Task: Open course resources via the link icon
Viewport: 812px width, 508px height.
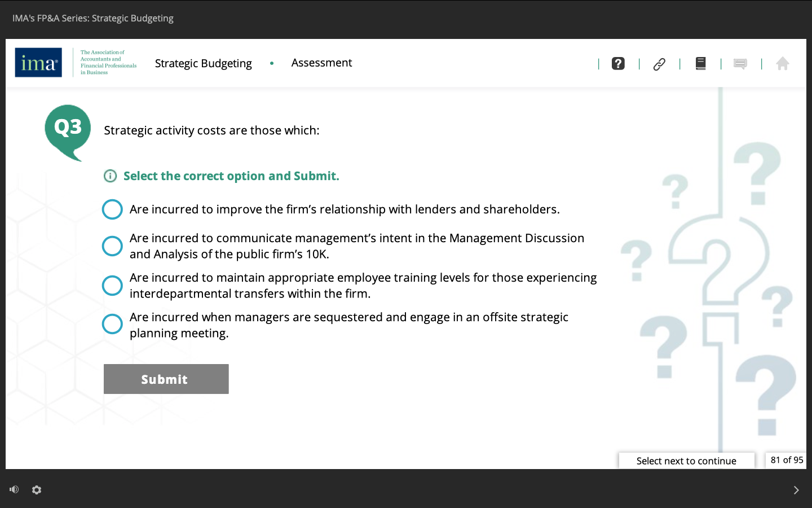Action: pos(659,63)
